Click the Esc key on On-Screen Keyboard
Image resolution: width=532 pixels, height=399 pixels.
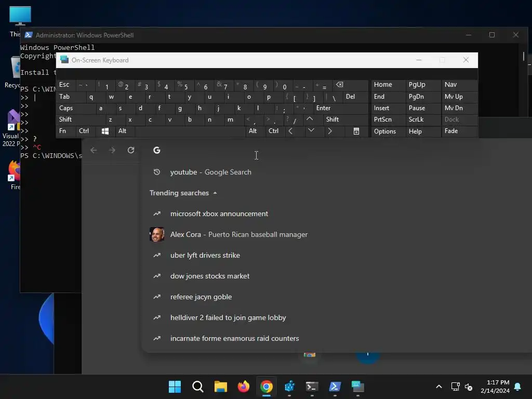coord(66,85)
